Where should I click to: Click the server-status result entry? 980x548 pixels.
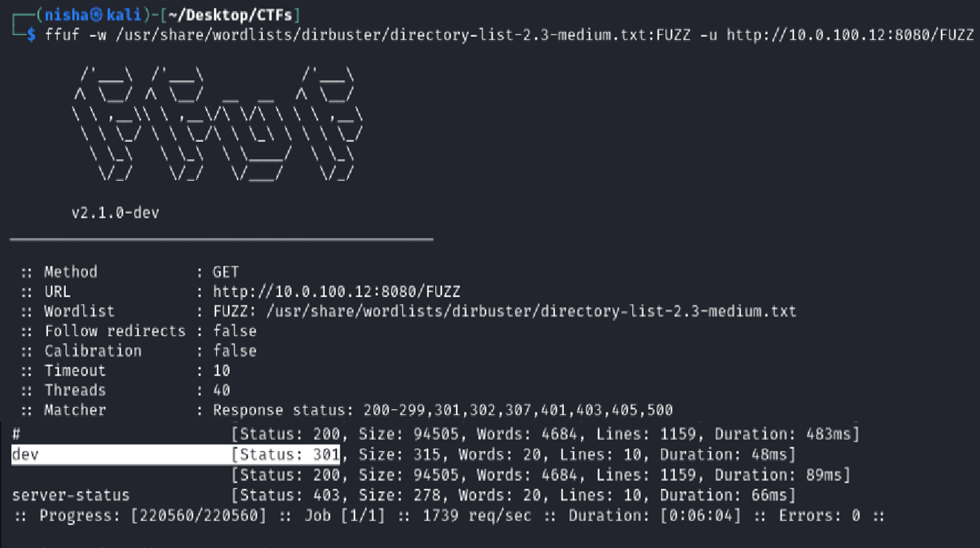(x=70, y=495)
